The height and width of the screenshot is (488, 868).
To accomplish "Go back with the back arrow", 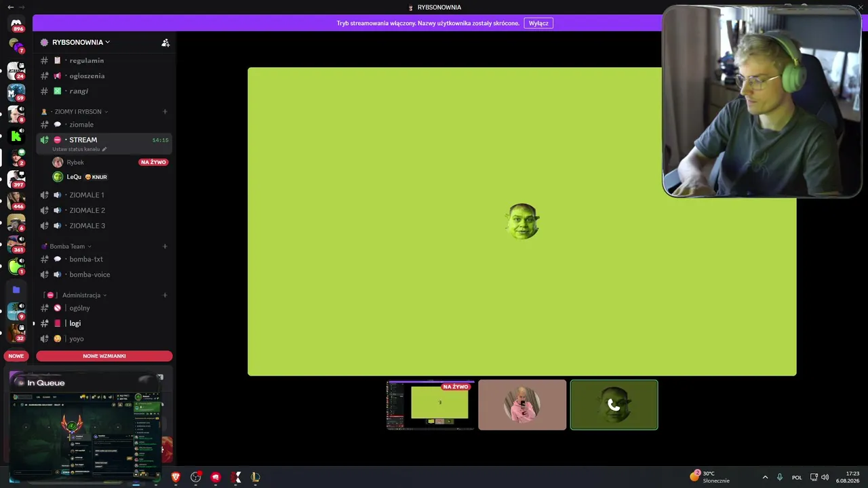I will click(10, 7).
